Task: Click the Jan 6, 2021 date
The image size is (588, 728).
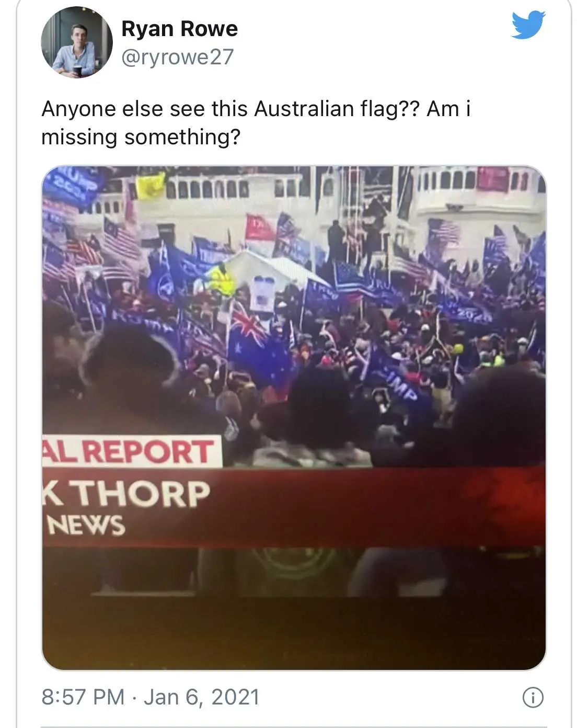Action: tap(201, 697)
